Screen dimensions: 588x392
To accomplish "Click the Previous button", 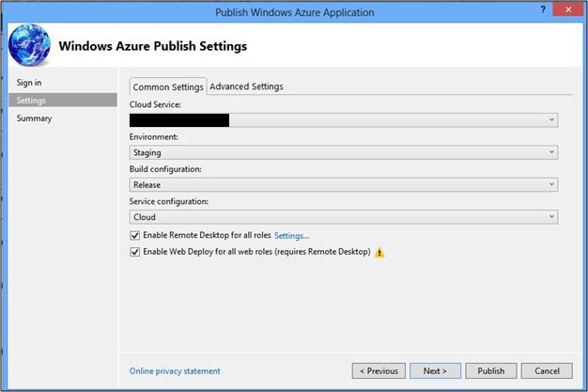I will (x=379, y=370).
